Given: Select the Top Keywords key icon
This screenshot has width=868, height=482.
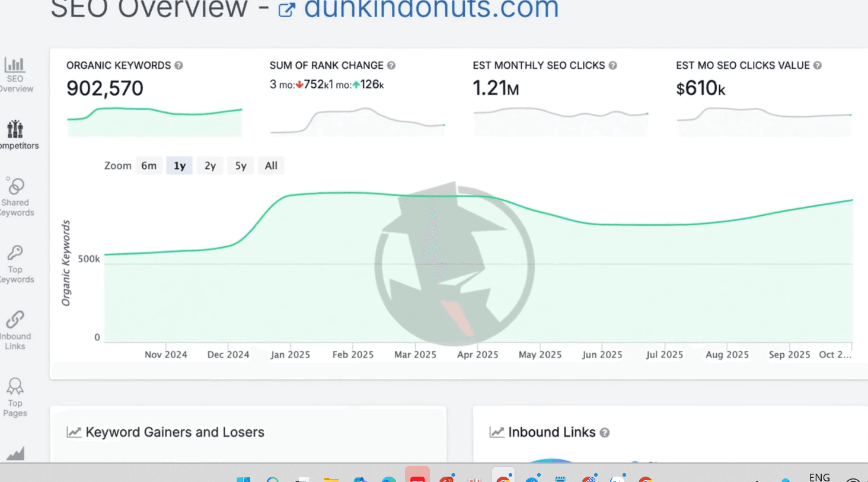Looking at the screenshot, I should (15, 254).
